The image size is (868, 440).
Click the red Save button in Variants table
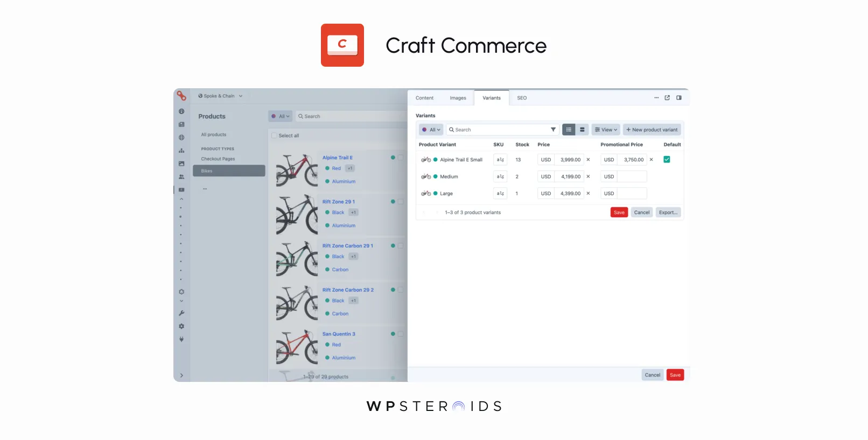click(x=619, y=212)
